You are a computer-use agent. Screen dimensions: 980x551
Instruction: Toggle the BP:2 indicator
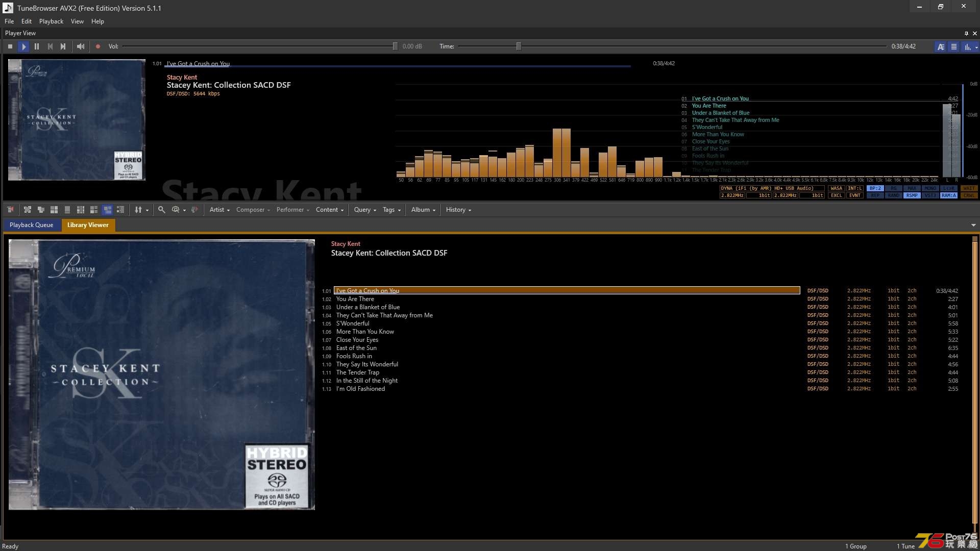(875, 188)
